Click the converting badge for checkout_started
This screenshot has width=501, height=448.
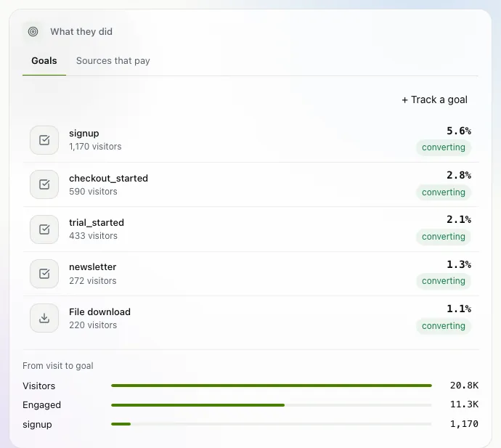click(x=444, y=192)
